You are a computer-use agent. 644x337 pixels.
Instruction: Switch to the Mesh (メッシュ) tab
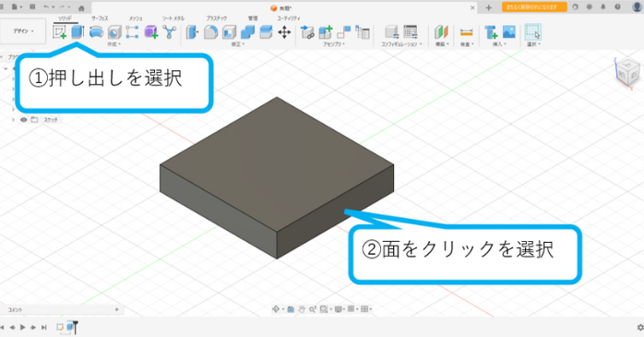(x=136, y=18)
